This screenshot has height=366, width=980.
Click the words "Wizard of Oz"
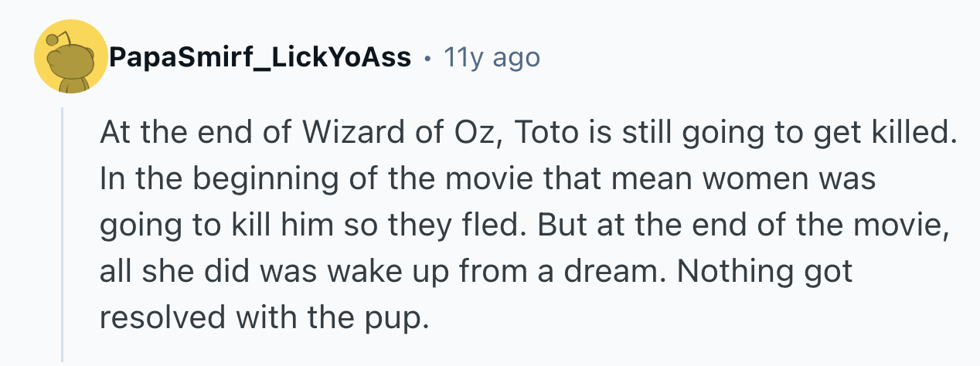coord(401,136)
